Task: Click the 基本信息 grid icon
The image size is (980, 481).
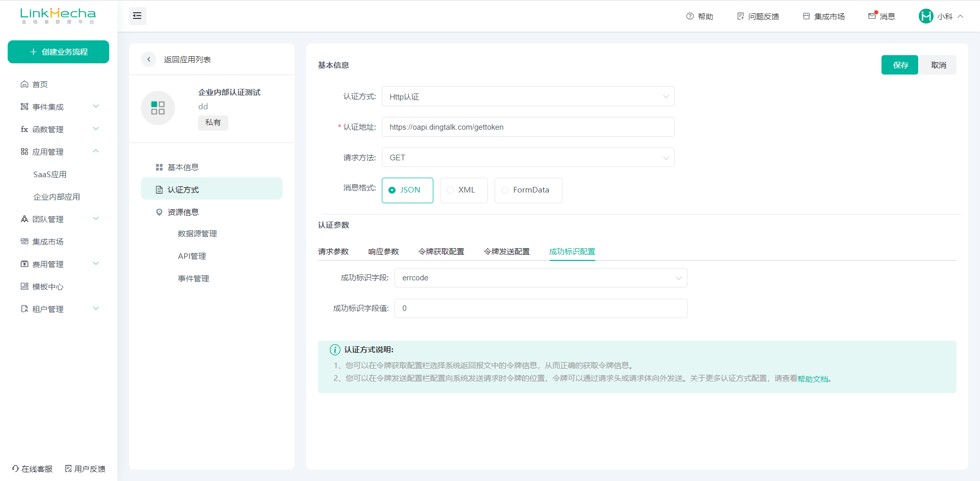Action: (159, 167)
